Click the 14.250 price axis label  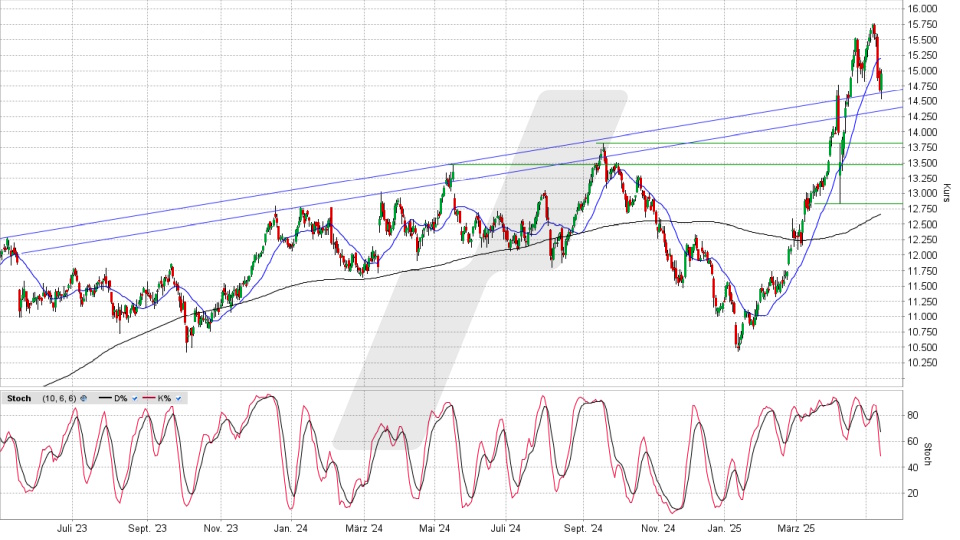tap(922, 116)
